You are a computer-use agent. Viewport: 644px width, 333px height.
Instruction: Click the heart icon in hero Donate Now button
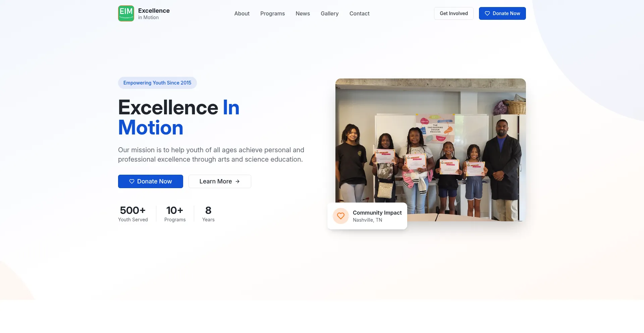coord(132,181)
